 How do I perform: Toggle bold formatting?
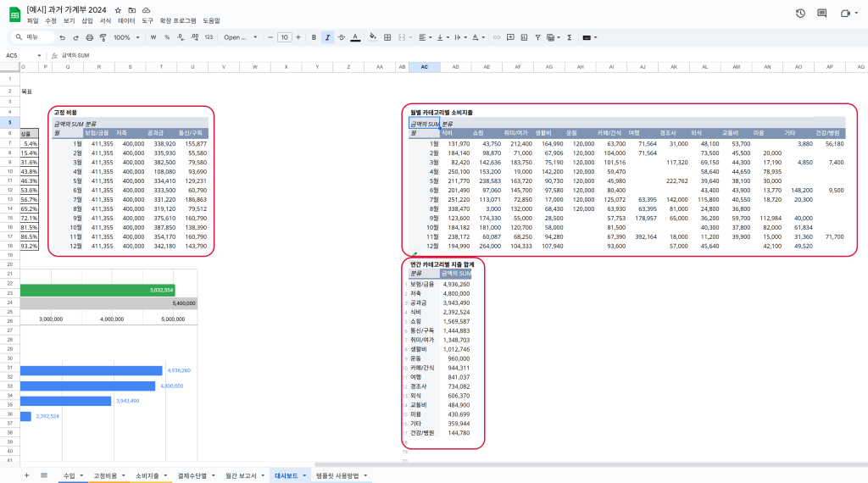314,37
